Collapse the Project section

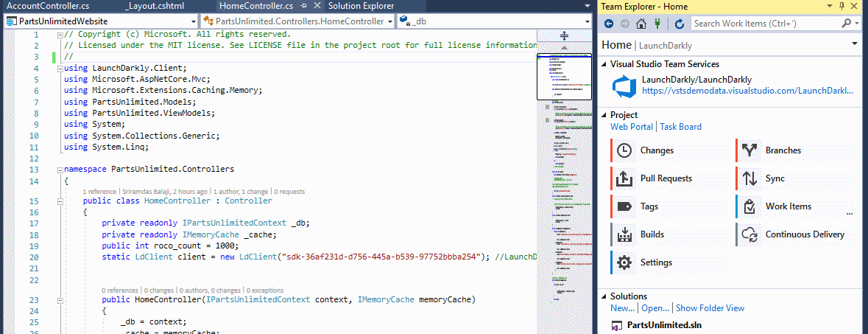[604, 115]
